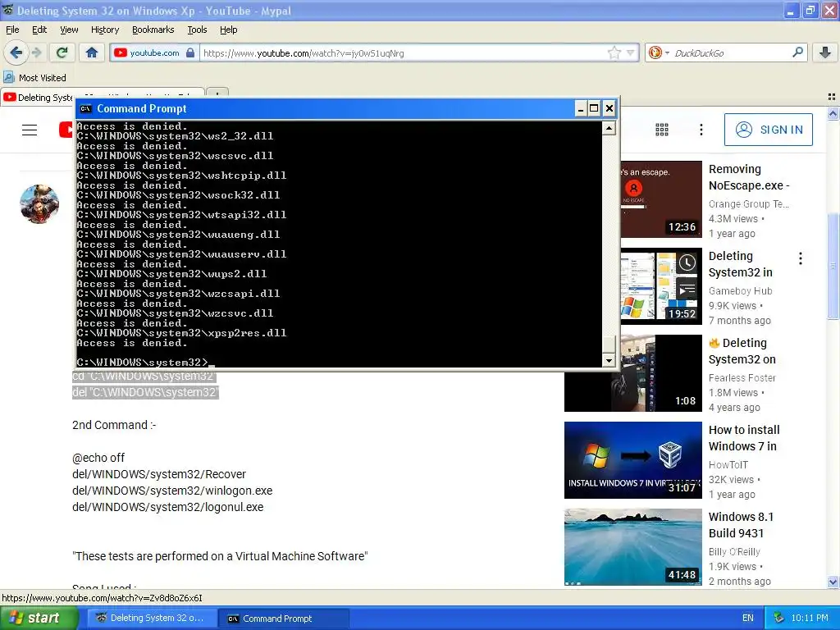This screenshot has width=840, height=630.
Task: Open the File menu
Action: tap(12, 30)
